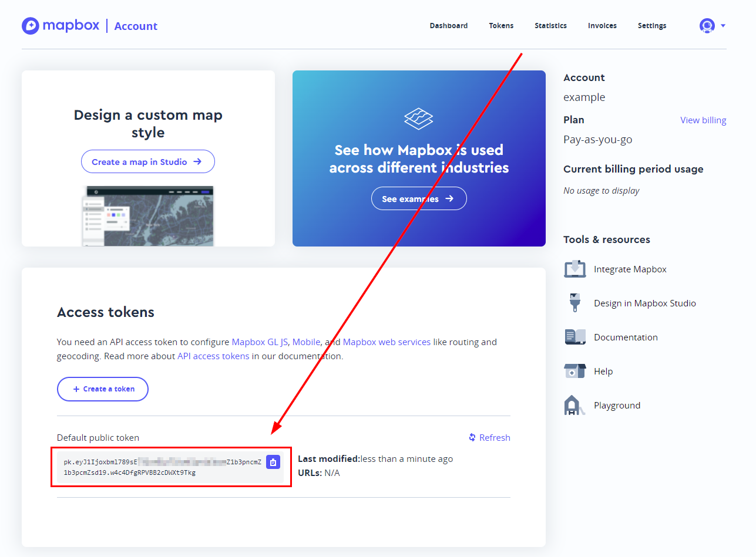756x557 pixels.
Task: Open the Design in Mapbox Studio link
Action: [645, 303]
